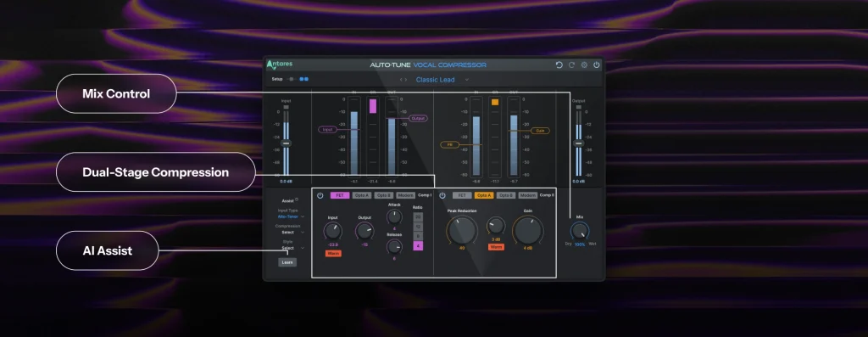
Task: Click the Learn button
Action: (x=287, y=262)
